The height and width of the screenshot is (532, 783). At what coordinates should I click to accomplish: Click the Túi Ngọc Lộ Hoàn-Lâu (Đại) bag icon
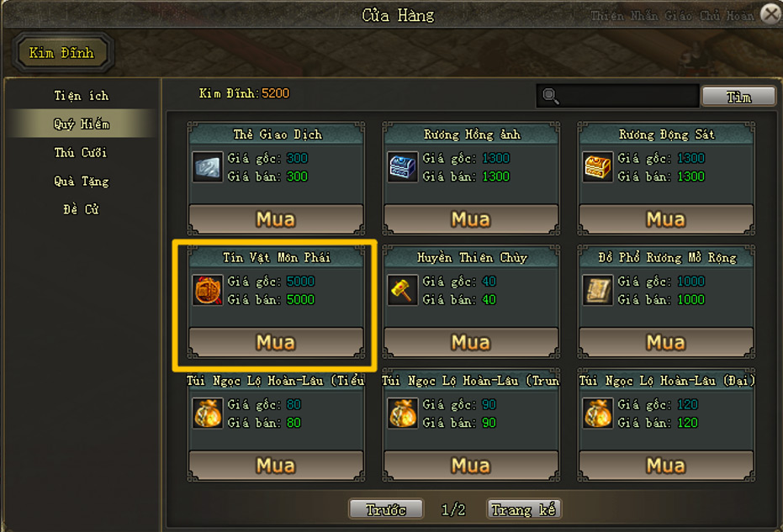tap(597, 413)
